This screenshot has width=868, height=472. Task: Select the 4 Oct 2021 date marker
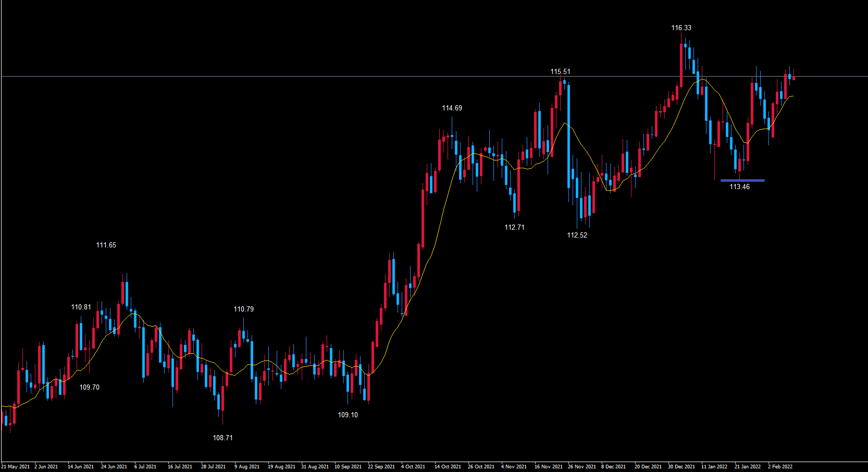413,467
